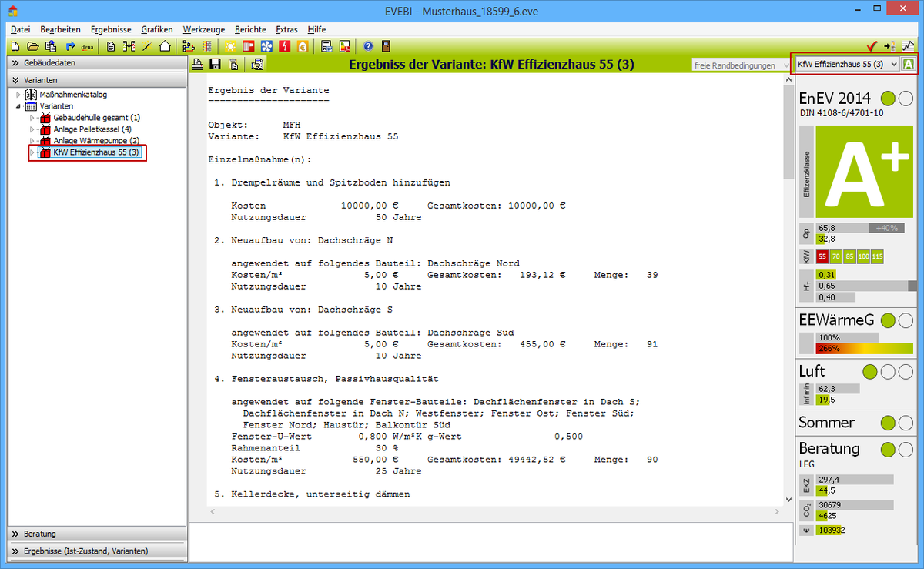The image size is (924, 569).
Task: Open the blue help question mark
Action: click(x=368, y=46)
